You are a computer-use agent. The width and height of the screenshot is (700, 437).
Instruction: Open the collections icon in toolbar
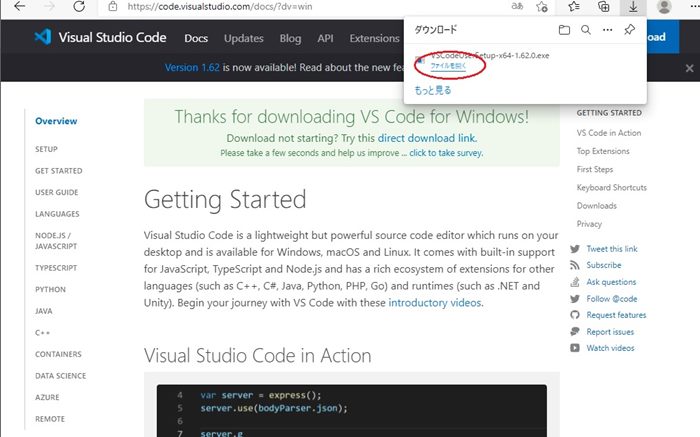click(x=604, y=6)
